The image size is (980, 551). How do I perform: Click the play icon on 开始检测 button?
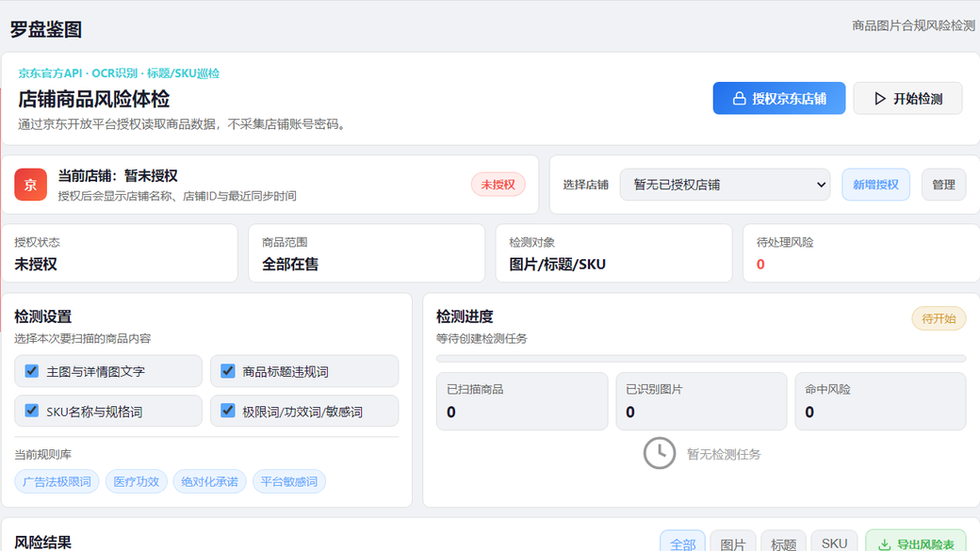[x=880, y=99]
